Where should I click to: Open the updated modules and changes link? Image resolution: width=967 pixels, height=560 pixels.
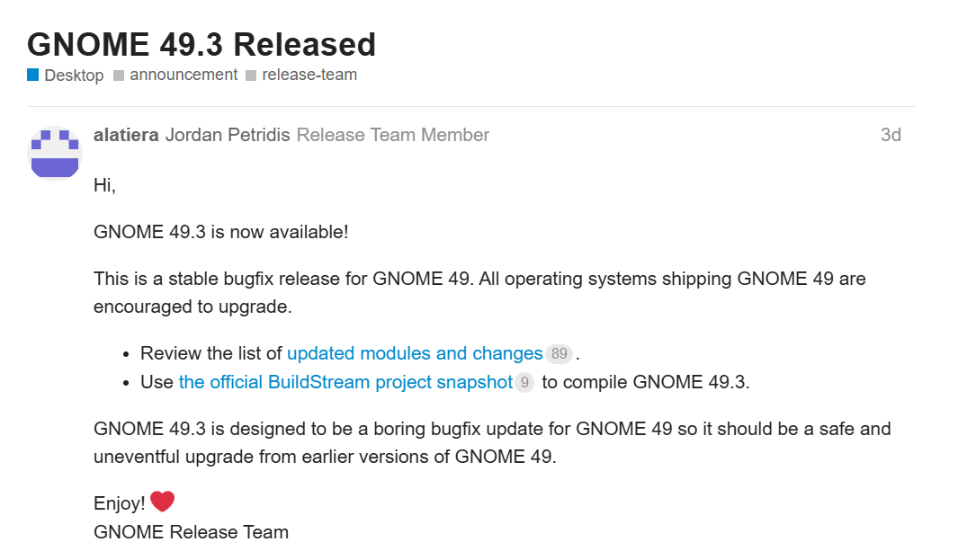point(415,353)
